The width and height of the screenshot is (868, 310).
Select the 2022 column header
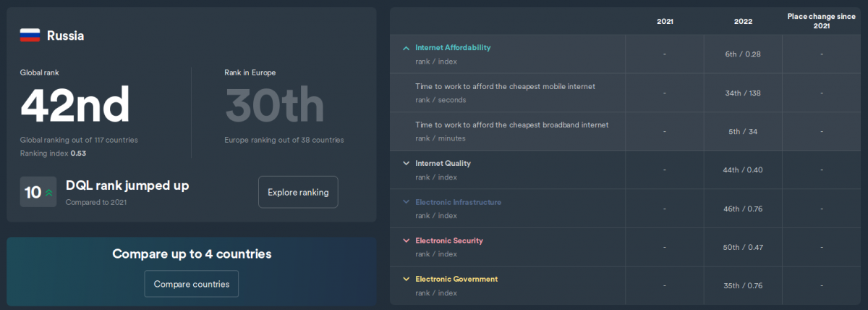[x=743, y=22]
